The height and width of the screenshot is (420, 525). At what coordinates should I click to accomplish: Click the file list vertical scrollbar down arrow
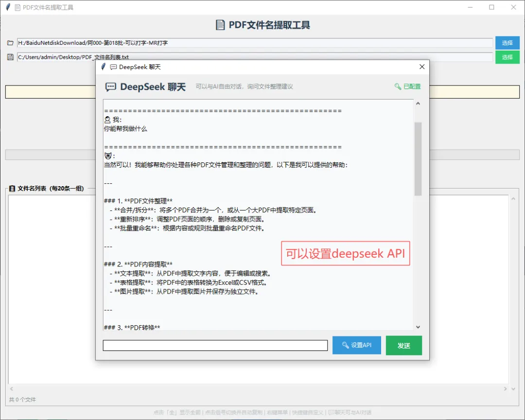tap(513, 389)
